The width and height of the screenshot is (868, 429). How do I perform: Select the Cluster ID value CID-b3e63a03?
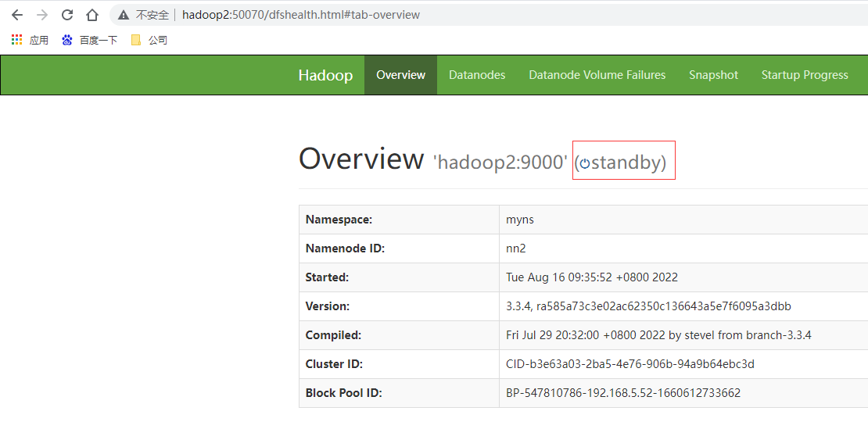pyautogui.click(x=630, y=364)
